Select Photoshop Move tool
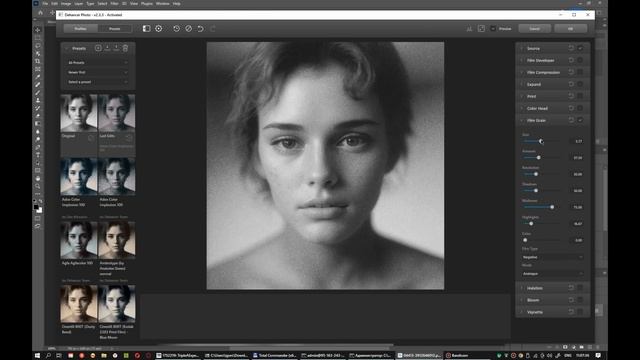This screenshot has width=640, height=360. point(38,30)
